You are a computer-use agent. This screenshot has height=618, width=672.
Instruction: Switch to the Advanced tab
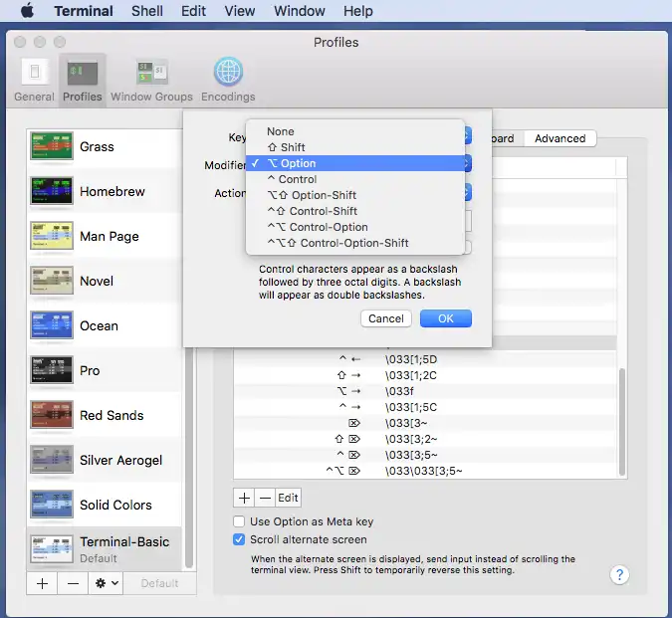560,138
